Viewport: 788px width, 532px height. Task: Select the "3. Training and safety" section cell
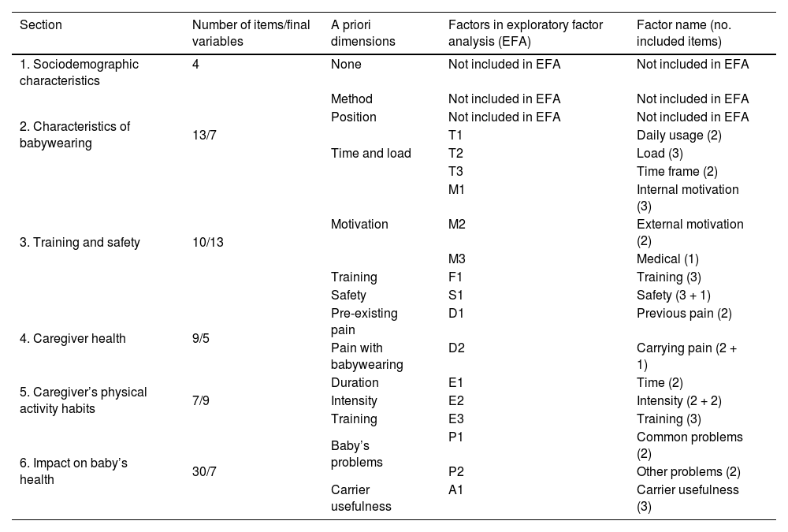80,242
